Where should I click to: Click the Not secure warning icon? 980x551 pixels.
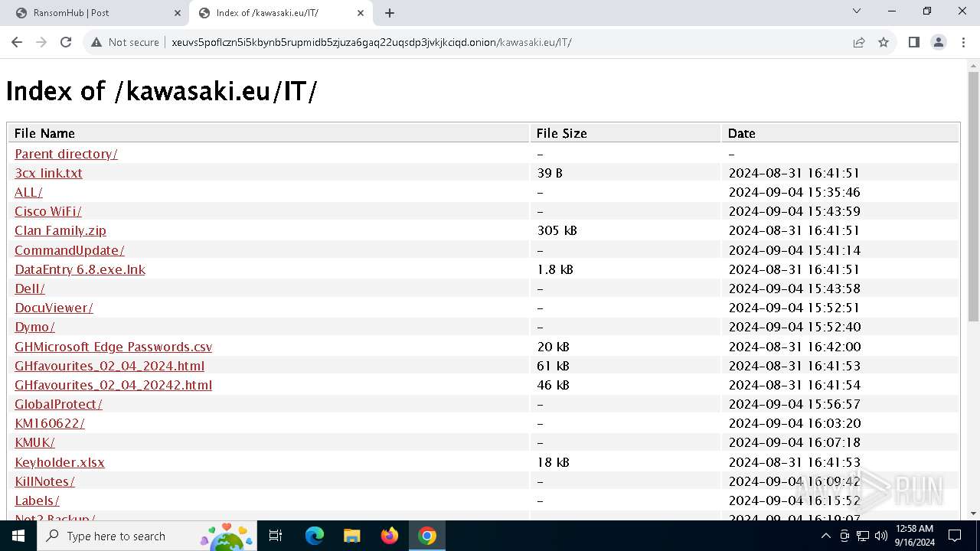(96, 42)
